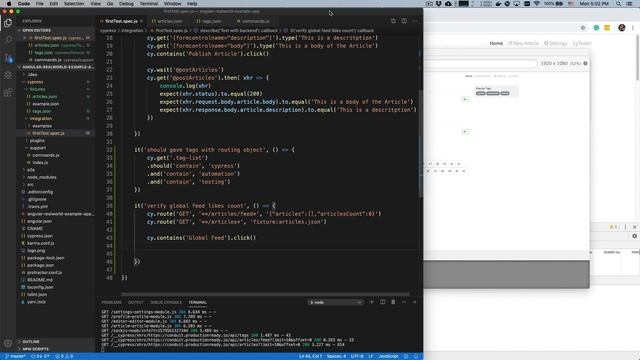Screen dimensions: 640x360
Task: Open example.json in the explorer
Action: [x=45, y=104]
